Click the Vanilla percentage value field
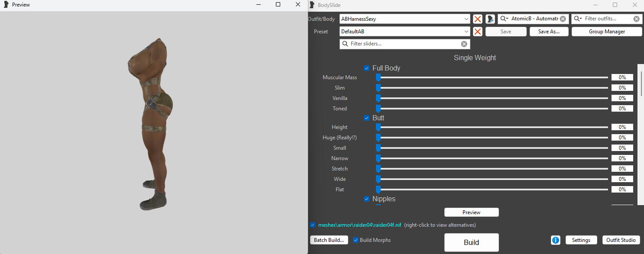 622,98
